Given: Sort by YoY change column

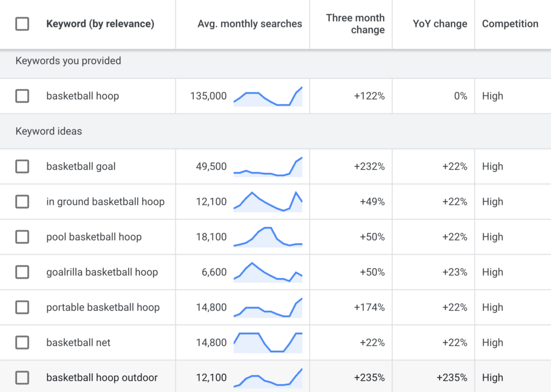Looking at the screenshot, I should click(x=440, y=24).
